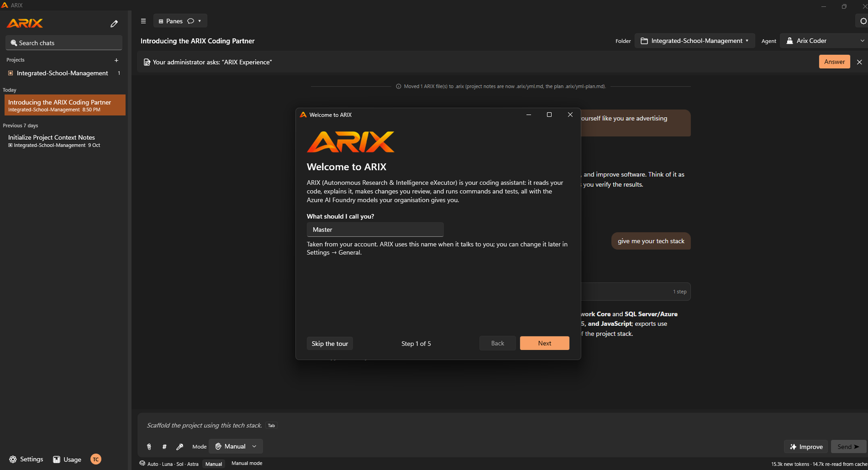Image resolution: width=868 pixels, height=470 pixels.
Task: Click the survey document icon in the banner
Action: coord(146,62)
